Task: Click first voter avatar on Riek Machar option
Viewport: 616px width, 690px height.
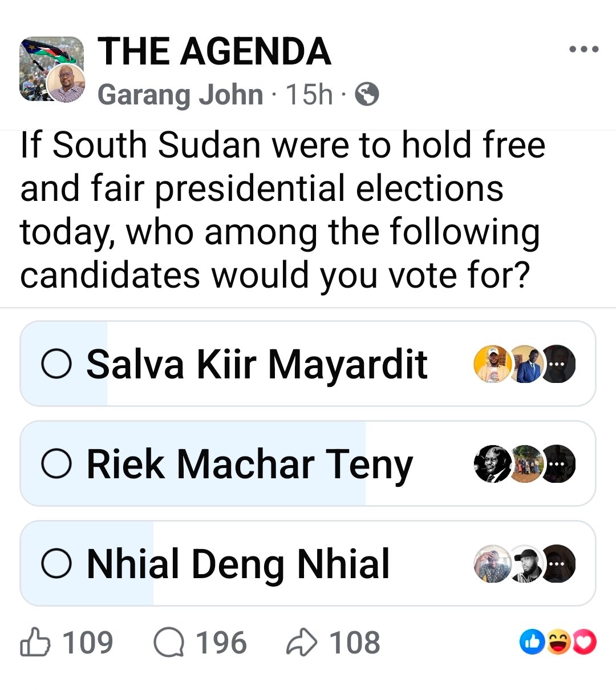Action: tap(492, 464)
